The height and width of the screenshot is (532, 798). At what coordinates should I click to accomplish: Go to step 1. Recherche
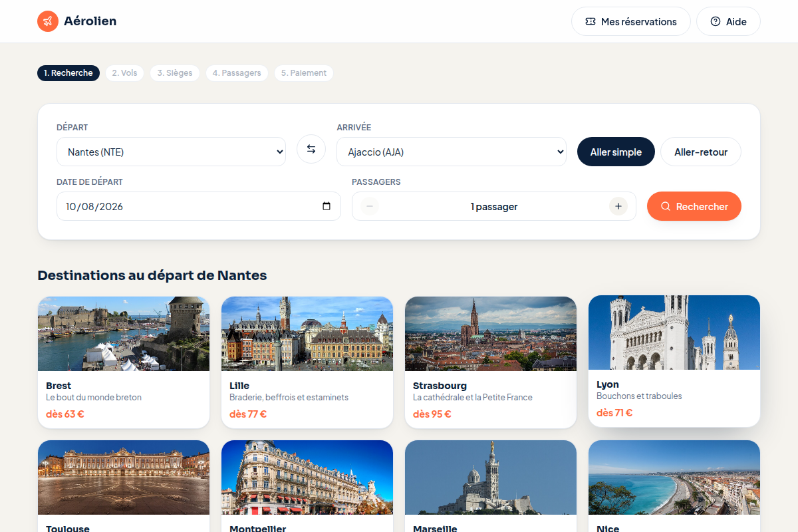pos(68,73)
